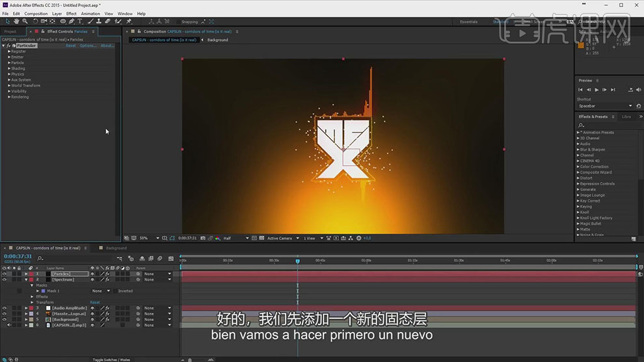Expand the Physics section of Particular
Viewport: 644px width, 362px height.
click(x=9, y=74)
